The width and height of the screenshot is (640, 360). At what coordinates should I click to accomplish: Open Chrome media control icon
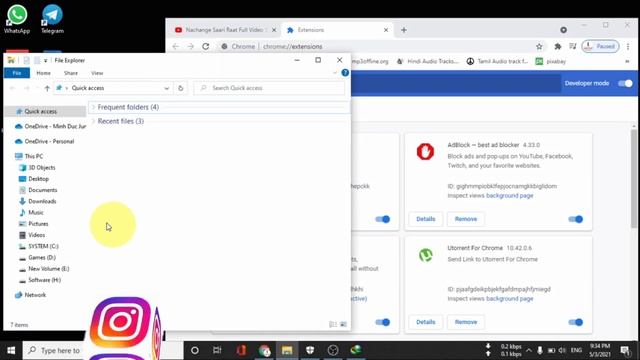click(573, 47)
